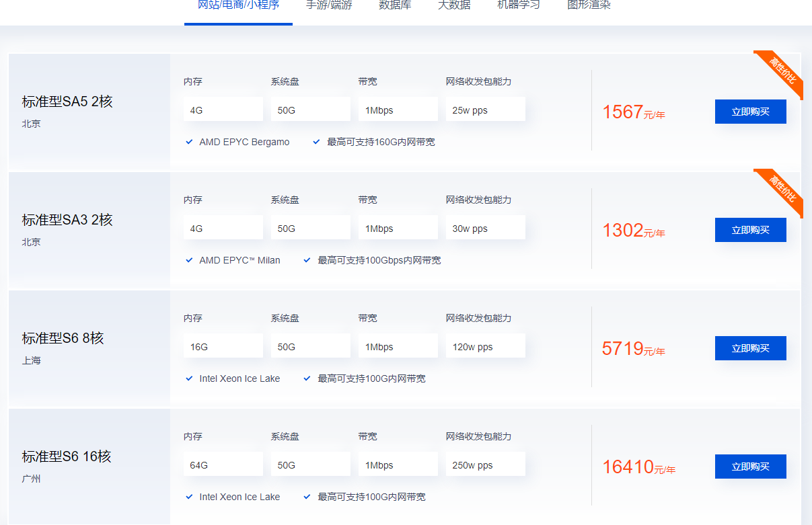Click the 标准型SA3 2核 title
812x525 pixels.
(x=67, y=220)
